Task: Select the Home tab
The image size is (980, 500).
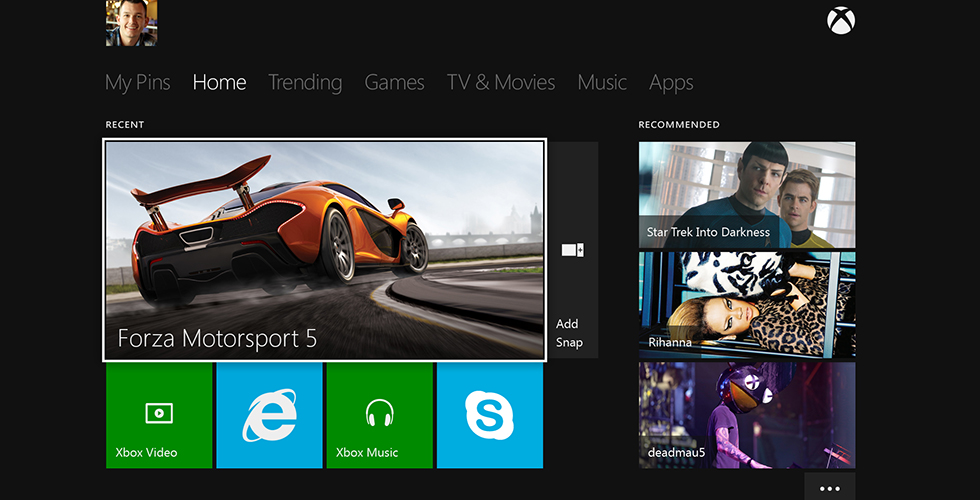Action: (x=219, y=83)
